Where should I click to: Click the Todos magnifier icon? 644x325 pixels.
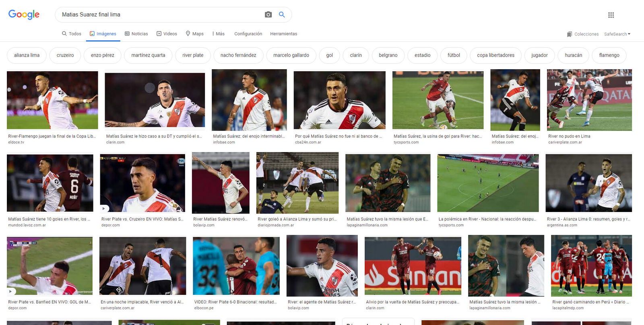pos(64,34)
